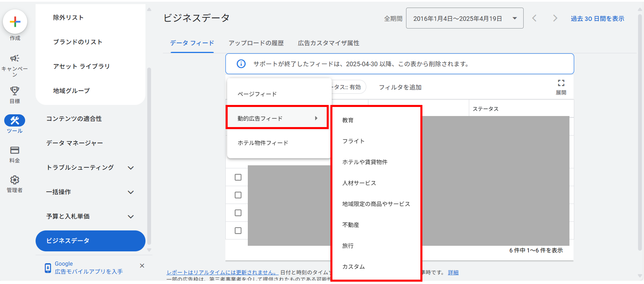The height and width of the screenshot is (284, 644).
Task: Open the date range dropdown
Action: (x=465, y=18)
